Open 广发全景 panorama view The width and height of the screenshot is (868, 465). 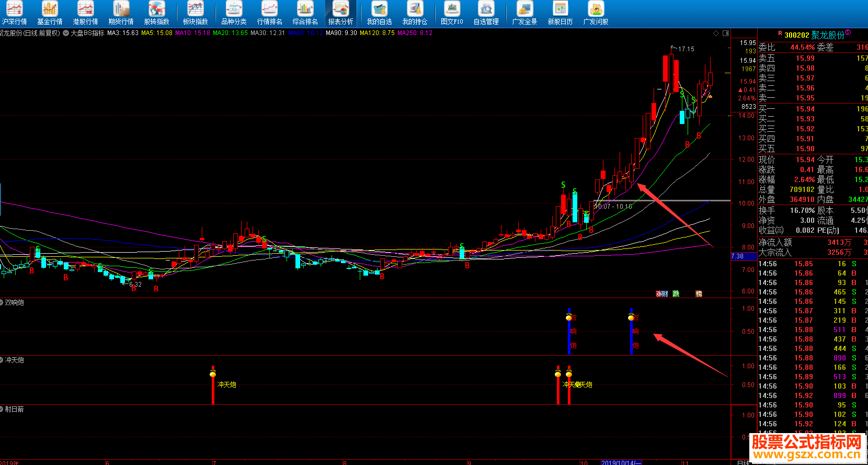[524, 14]
